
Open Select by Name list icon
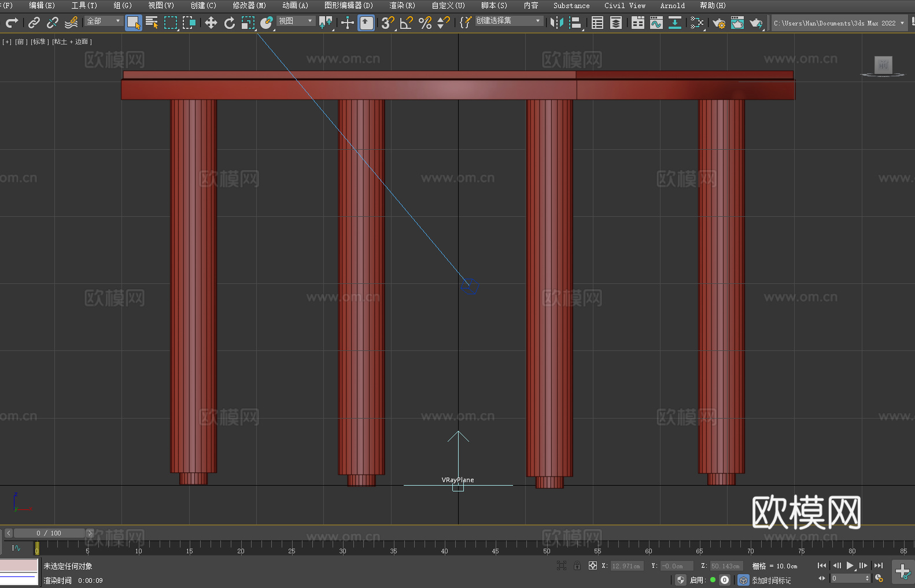tap(152, 23)
